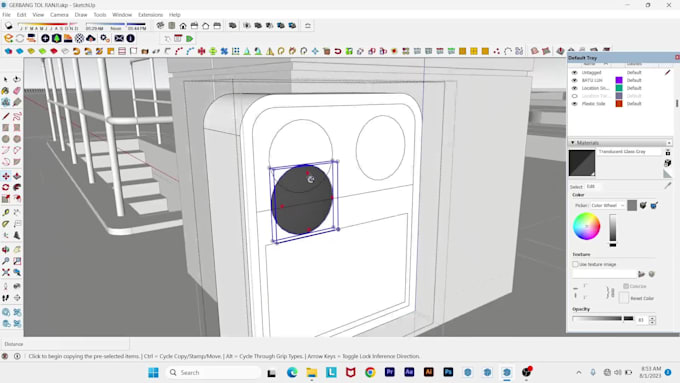680x383 pixels.
Task: Open the Camera menu
Action: (59, 15)
